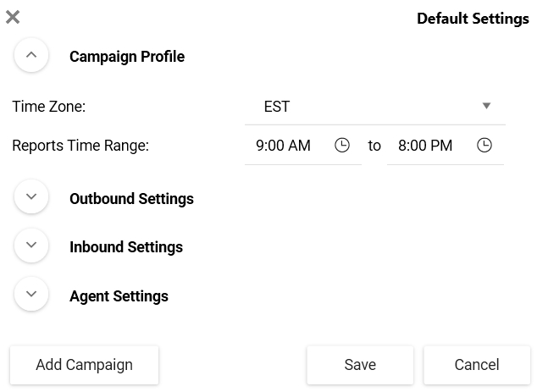Image resolution: width=537 pixels, height=392 pixels.
Task: Cancel the settings changes
Action: pos(477,365)
